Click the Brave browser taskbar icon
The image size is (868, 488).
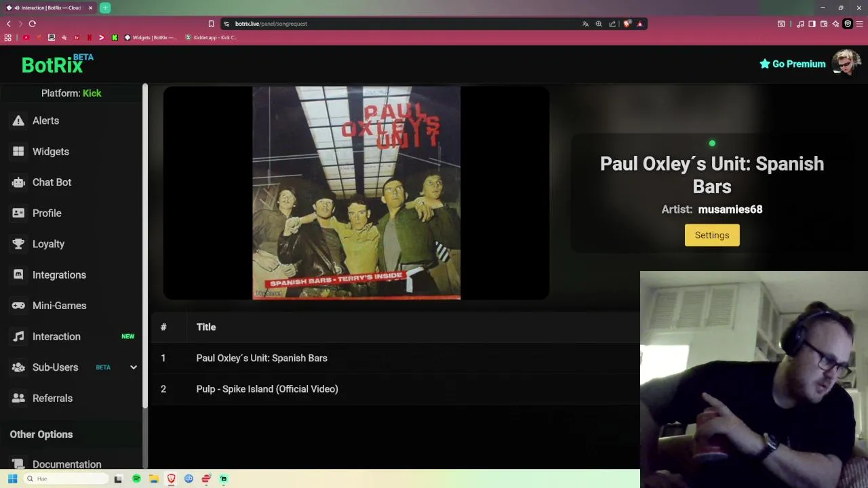[x=172, y=479]
